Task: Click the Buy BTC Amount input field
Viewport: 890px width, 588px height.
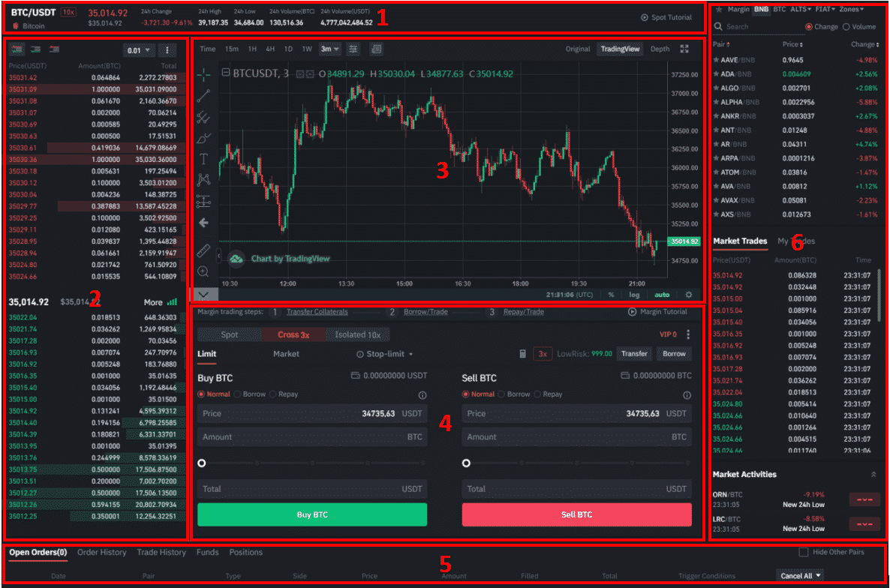Action: (311, 436)
